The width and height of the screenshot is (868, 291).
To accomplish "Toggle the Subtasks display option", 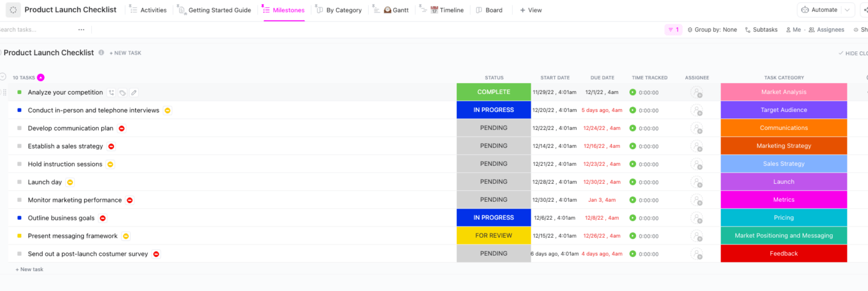I will [761, 30].
